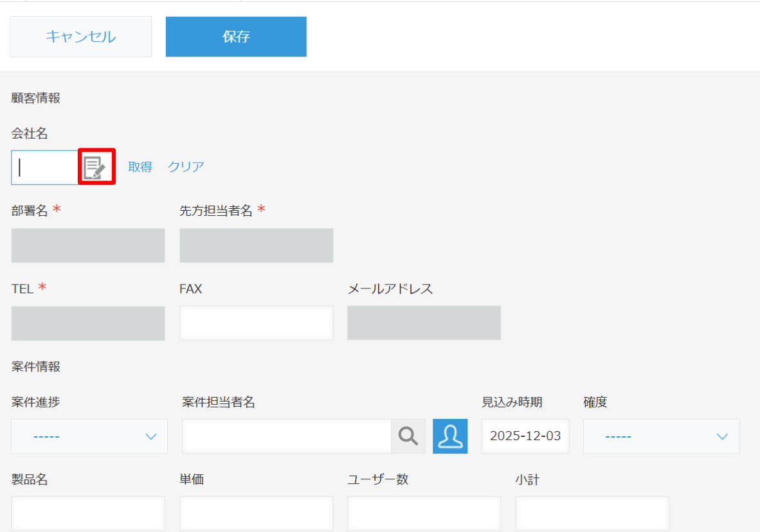
Task: Click the ユーザー数 input field
Action: point(424,513)
